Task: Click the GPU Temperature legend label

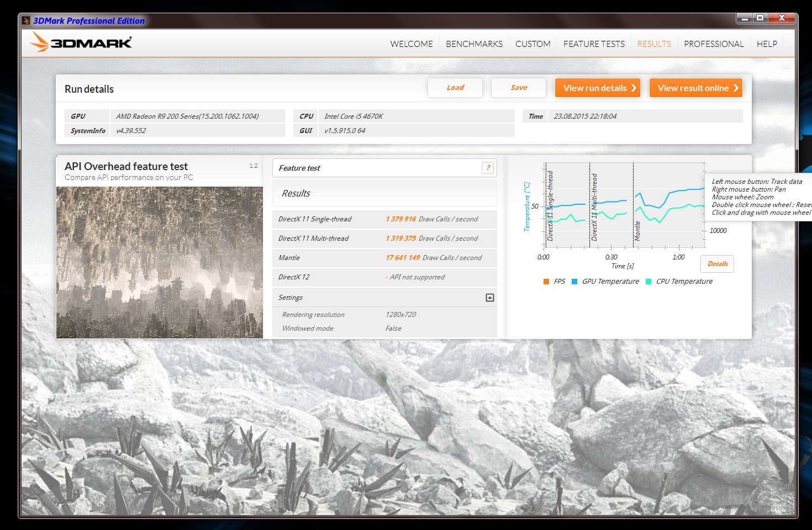Action: (x=610, y=282)
